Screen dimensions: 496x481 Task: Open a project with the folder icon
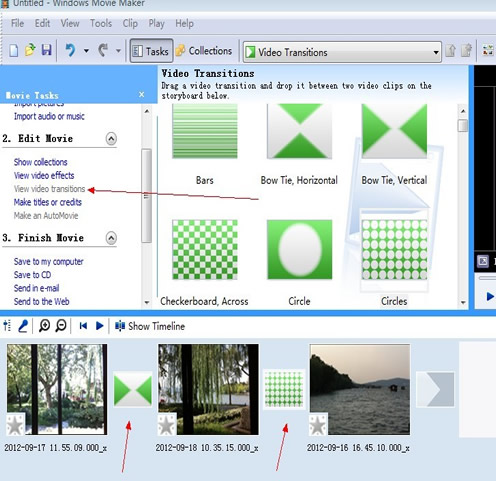click(x=30, y=50)
